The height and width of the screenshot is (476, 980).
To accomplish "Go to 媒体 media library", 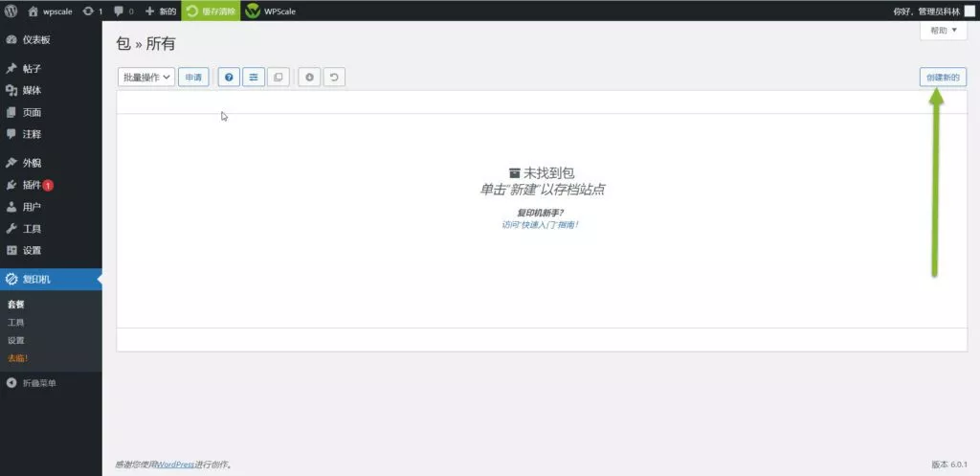I will [x=32, y=91].
